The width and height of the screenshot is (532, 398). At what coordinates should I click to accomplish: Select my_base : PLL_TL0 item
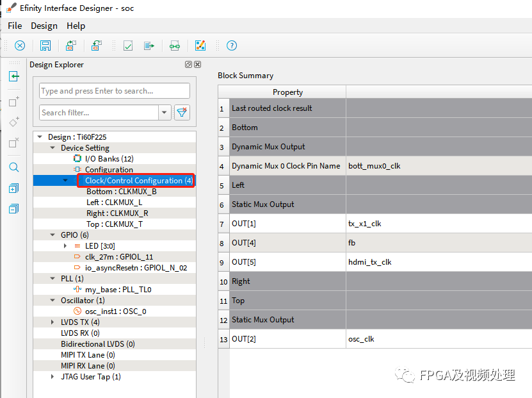click(118, 290)
